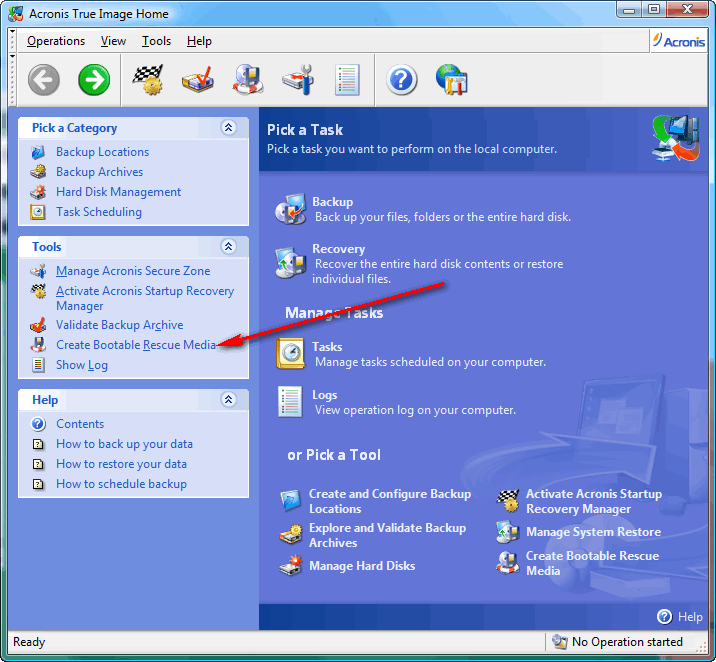Click the Acronis logo in menu bar
716x662 pixels.
[x=679, y=41]
